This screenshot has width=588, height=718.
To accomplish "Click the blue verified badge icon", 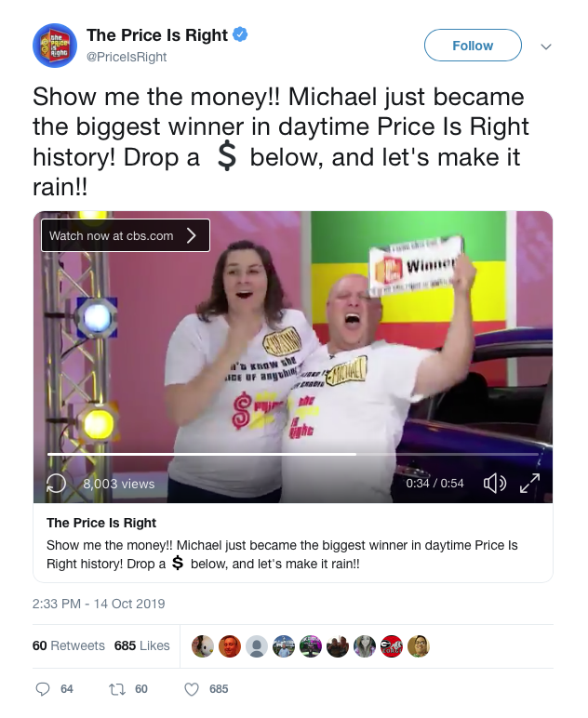I will coord(240,34).
